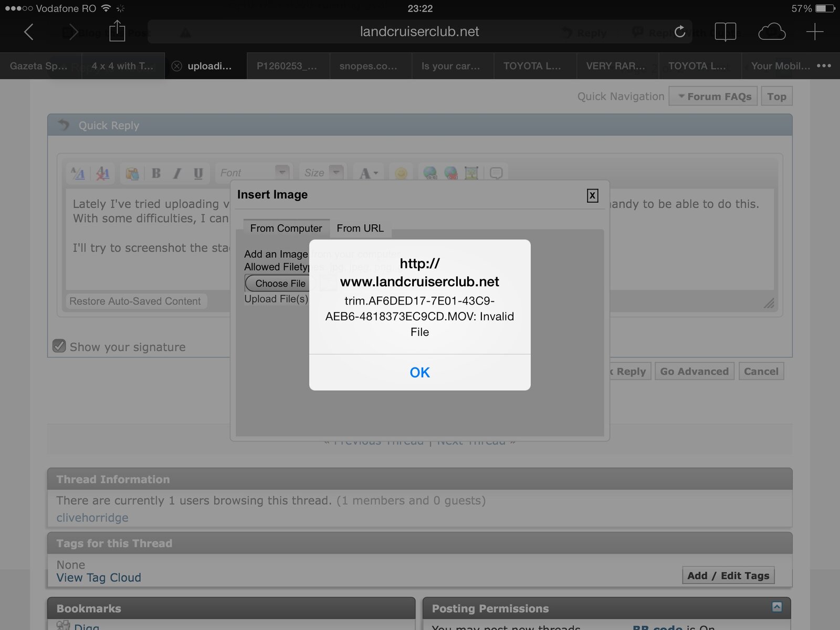Open the clivehorridge user link

92,518
